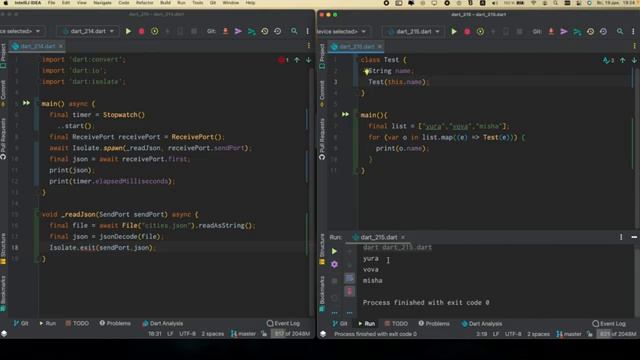
Task: Click the Git update project icon in the left window
Action: (x=225, y=31)
